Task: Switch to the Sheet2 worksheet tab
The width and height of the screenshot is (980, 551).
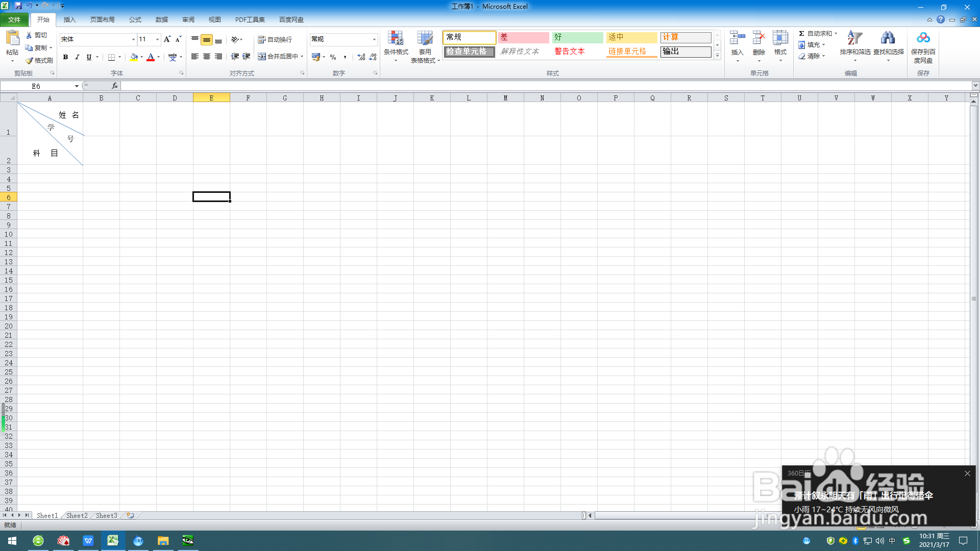Action: tap(77, 515)
